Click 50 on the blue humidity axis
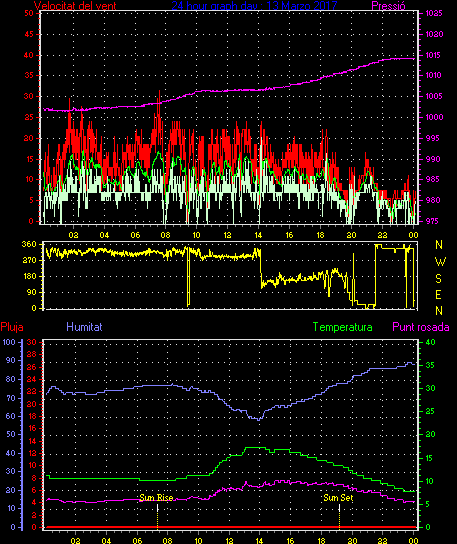 [x=11, y=434]
